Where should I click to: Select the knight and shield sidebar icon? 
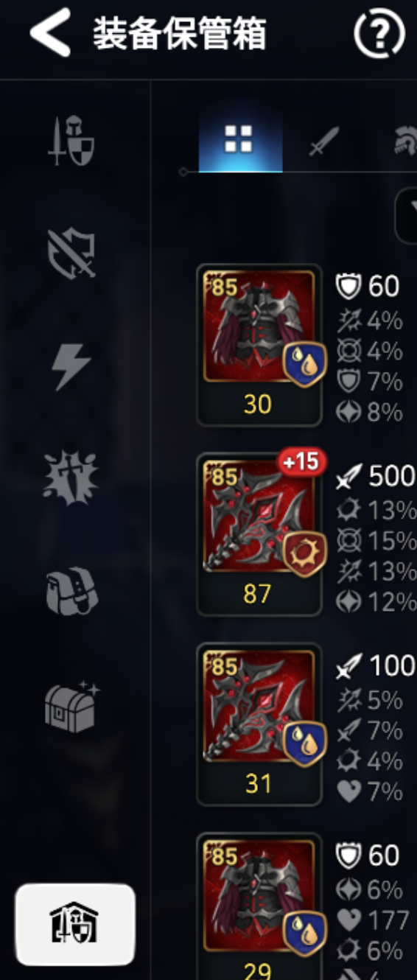tap(70, 141)
